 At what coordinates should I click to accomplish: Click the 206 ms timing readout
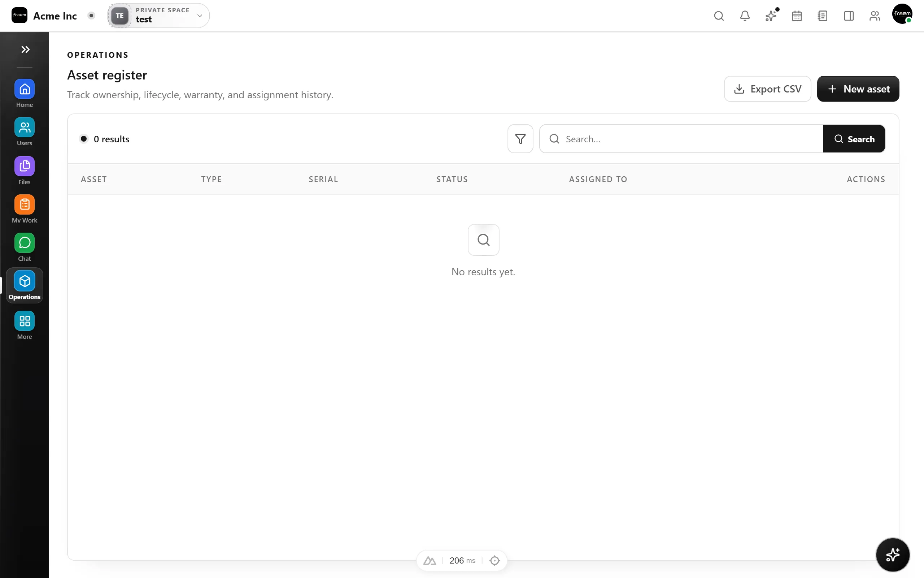coord(462,560)
